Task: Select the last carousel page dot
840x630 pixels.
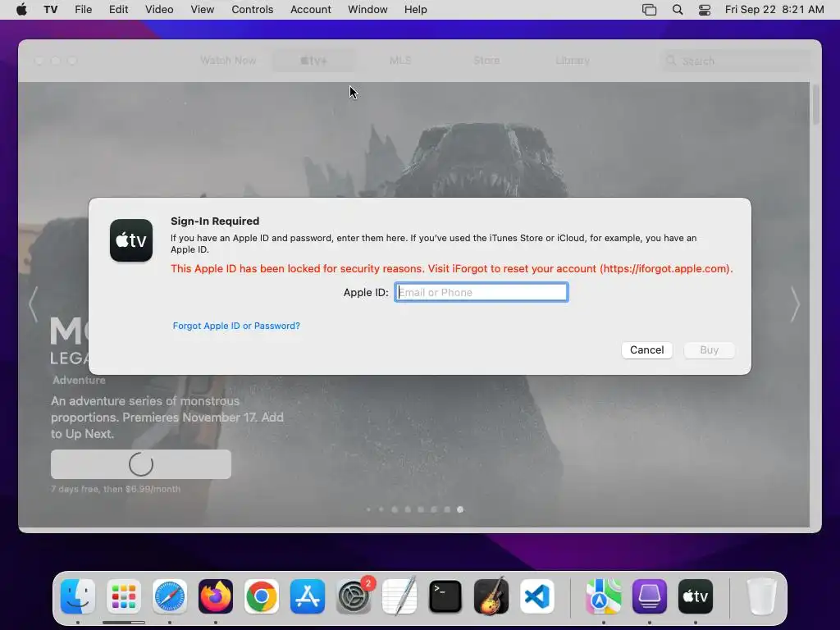Action: [460, 509]
